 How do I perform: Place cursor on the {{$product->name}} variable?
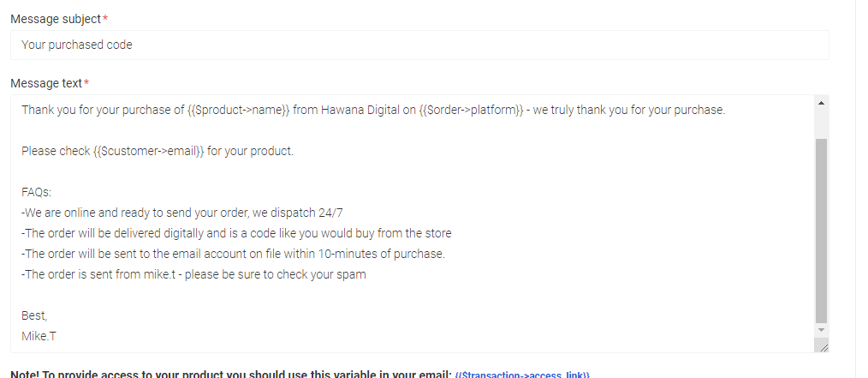[x=239, y=110]
